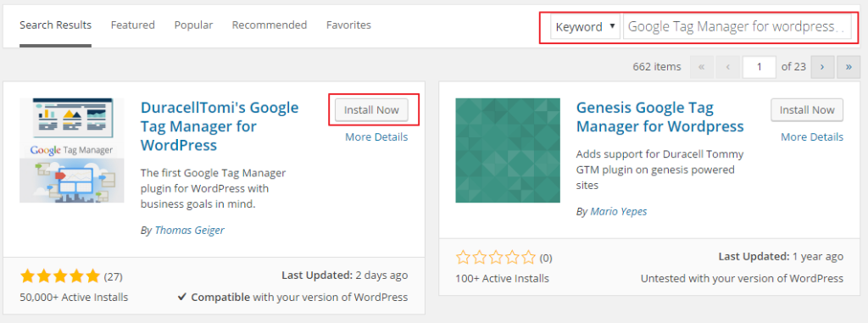Expand the Keyword search type dropdown

pyautogui.click(x=585, y=26)
